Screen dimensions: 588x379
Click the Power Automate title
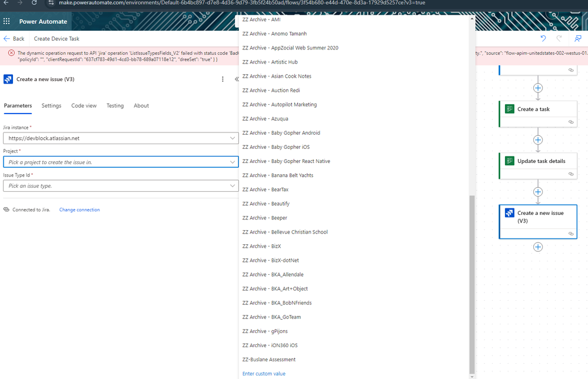[43, 21]
